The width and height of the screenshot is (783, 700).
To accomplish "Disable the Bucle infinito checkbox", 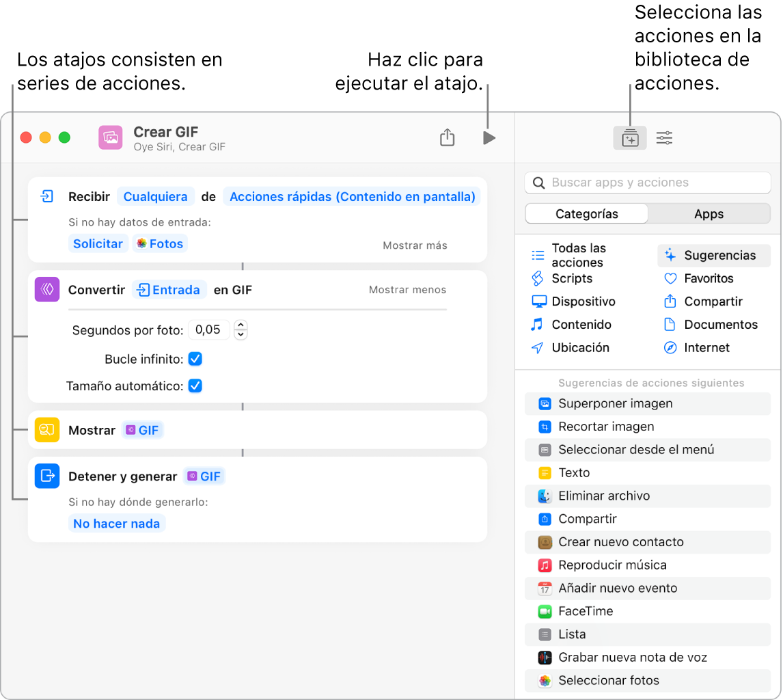I will click(195, 358).
